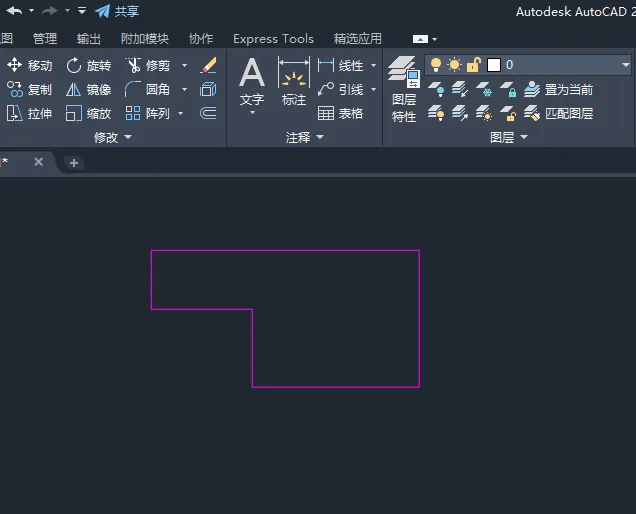636x514 pixels.
Task: Select the Linear (线性) dimension tool
Action: (x=341, y=65)
